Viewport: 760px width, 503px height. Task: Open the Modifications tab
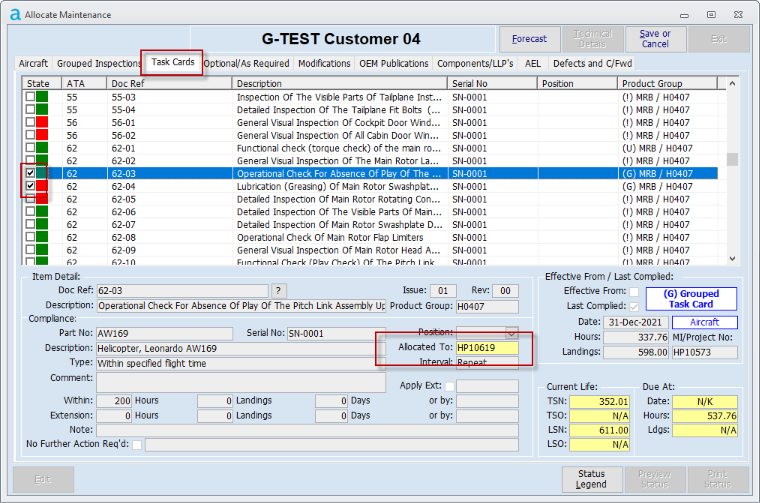click(x=324, y=63)
